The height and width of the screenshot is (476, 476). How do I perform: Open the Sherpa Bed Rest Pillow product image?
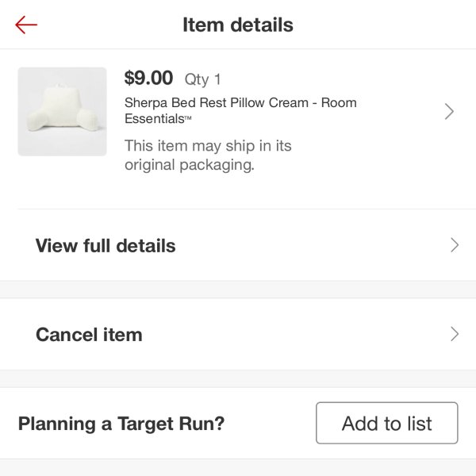pyautogui.click(x=62, y=111)
